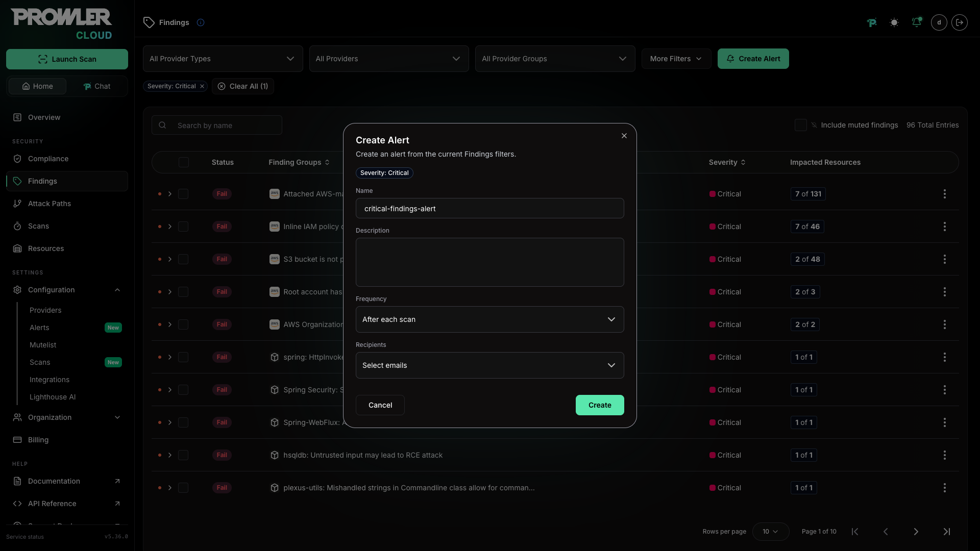Expand Organization section in sidebar
Screen dimensions: 980x551
click(67, 417)
